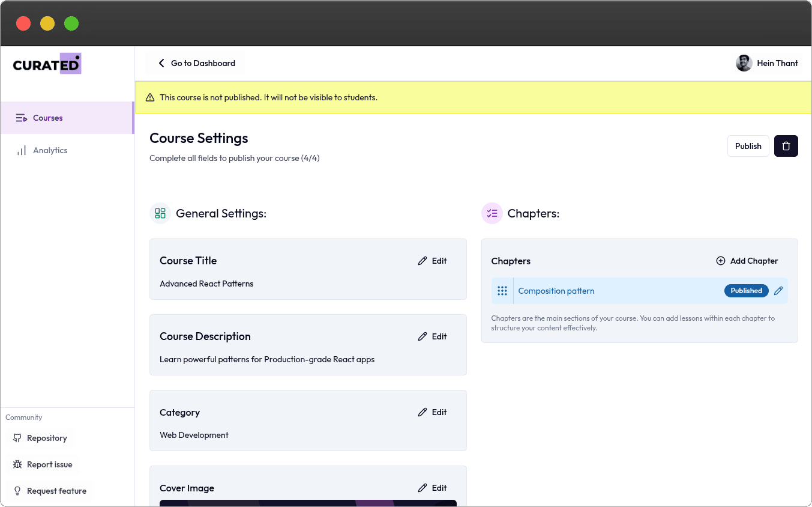Click the Add Chapter plus icon

click(720, 261)
